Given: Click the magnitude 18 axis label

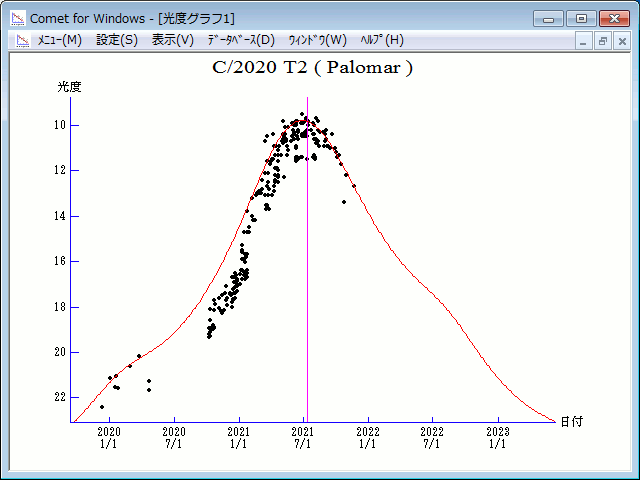Looking at the screenshot, I should (x=60, y=307).
